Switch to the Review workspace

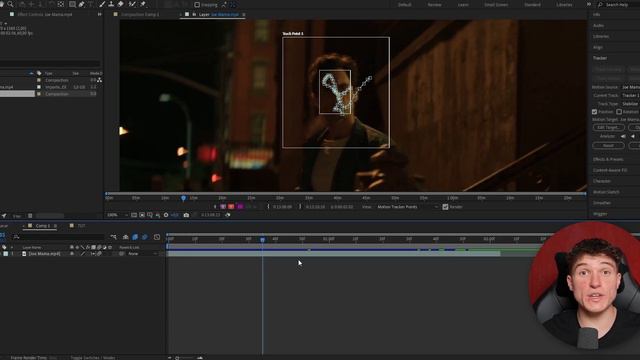(x=434, y=4)
